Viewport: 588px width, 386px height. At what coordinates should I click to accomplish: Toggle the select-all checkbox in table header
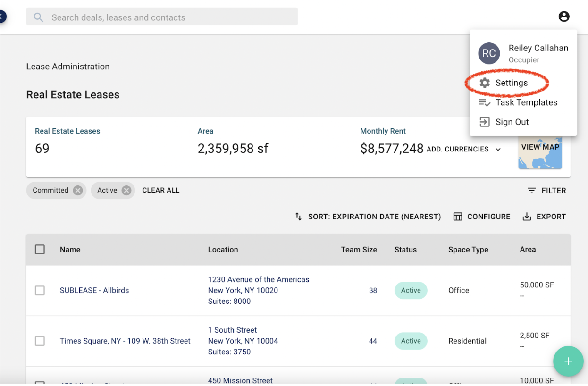click(x=40, y=250)
